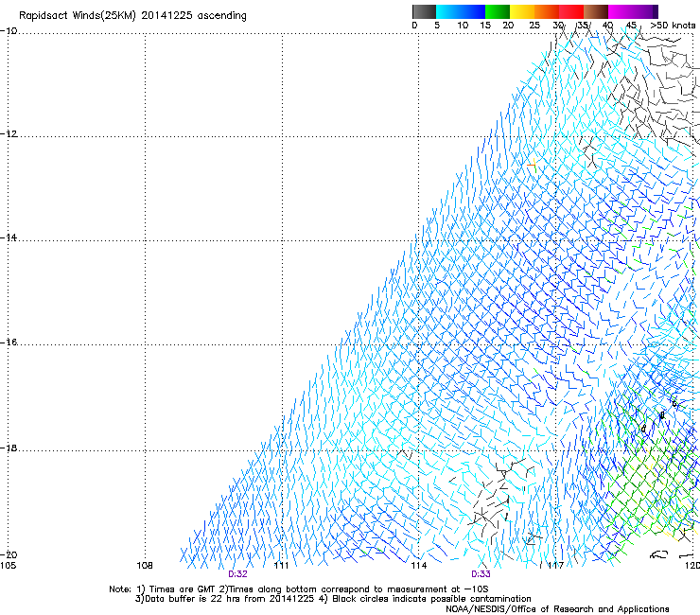Click the "15" label under the color scale

(x=485, y=26)
